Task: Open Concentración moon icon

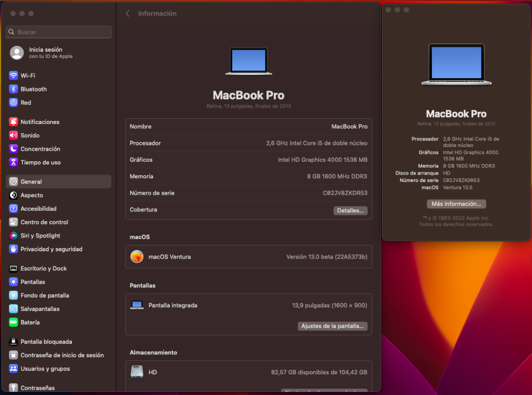Action: coord(13,149)
